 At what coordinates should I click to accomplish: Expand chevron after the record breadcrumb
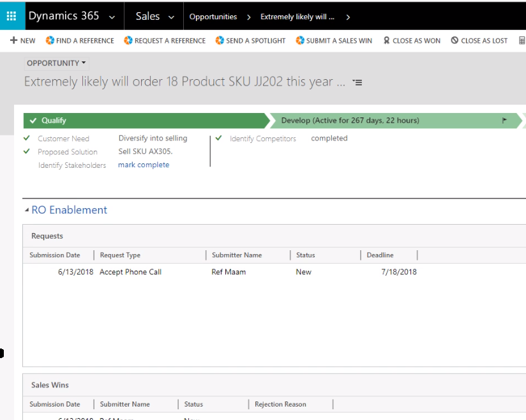click(348, 17)
